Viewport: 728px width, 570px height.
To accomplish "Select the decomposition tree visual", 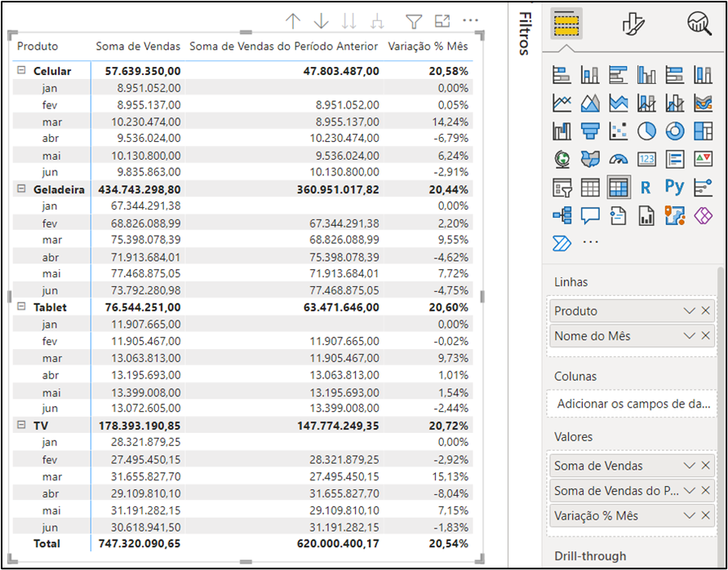I will tap(562, 215).
